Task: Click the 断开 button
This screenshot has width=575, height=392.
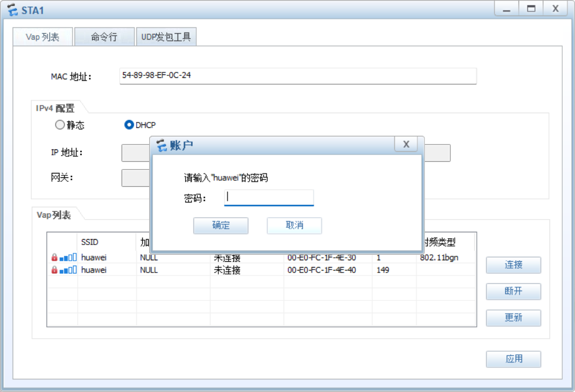Action: coord(513,292)
